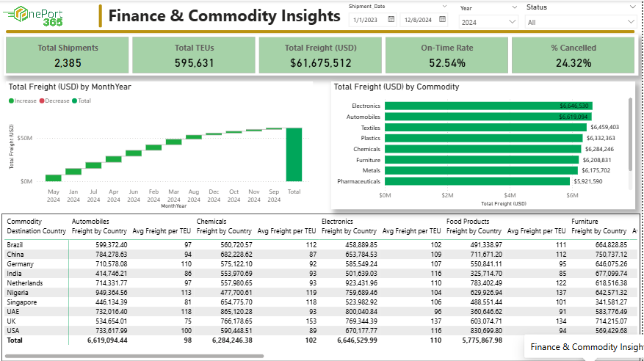This screenshot has height=361, width=644.
Task: Select the Total bar in the waterfall chart
Action: click(294, 155)
